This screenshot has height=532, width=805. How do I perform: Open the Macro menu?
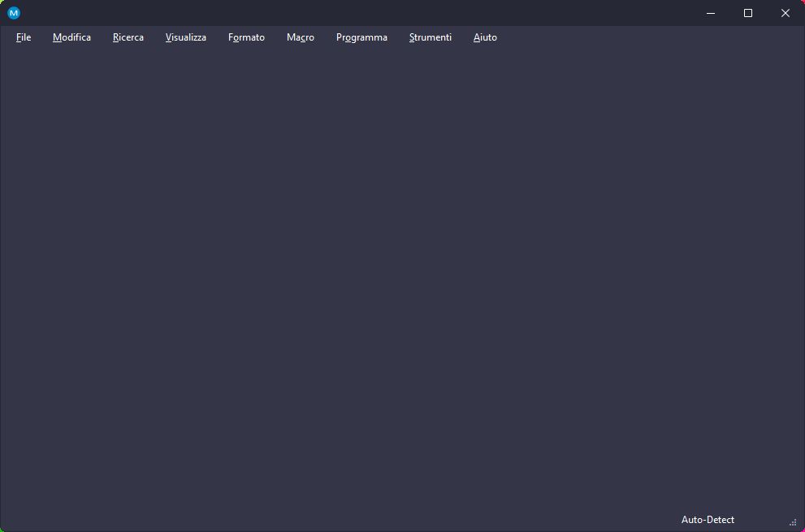(x=301, y=37)
